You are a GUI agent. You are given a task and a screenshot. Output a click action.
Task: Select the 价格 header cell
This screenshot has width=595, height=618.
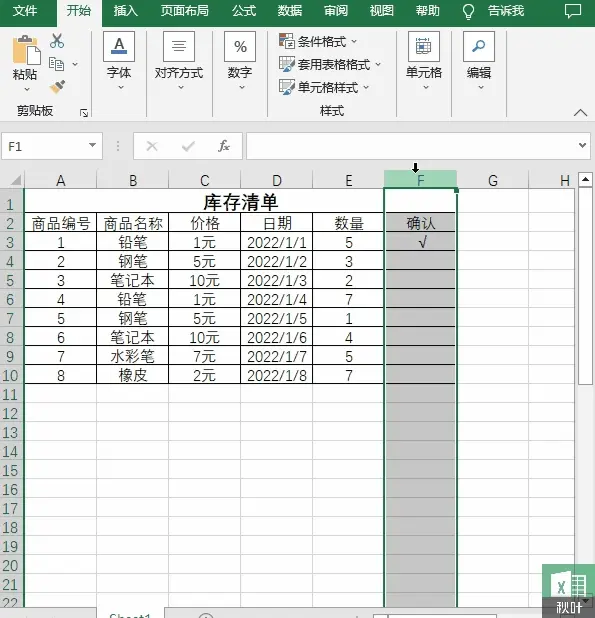tap(204, 223)
